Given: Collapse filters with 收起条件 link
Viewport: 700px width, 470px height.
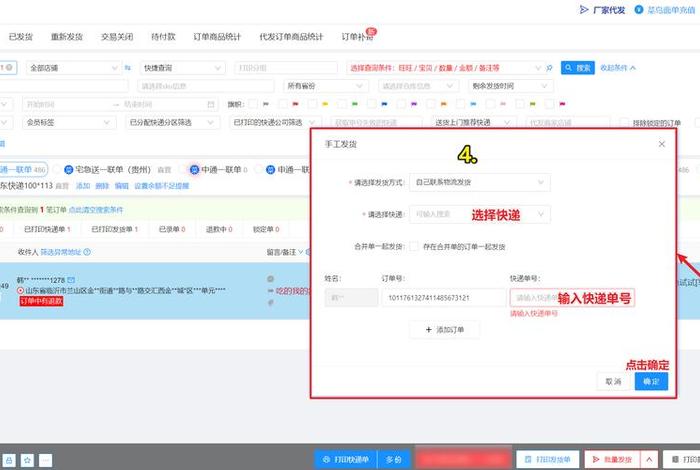Looking at the screenshot, I should 617,68.
